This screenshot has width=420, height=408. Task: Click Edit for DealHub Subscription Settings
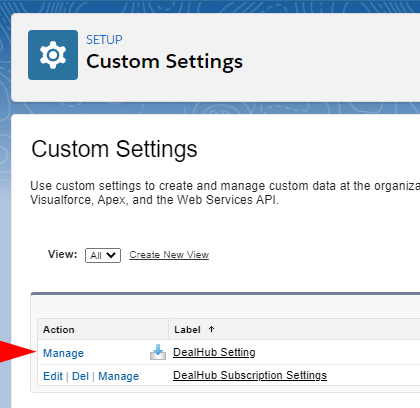[53, 376]
